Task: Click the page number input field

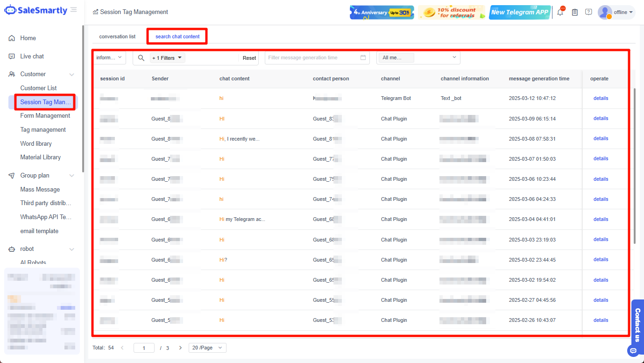Action: click(144, 348)
